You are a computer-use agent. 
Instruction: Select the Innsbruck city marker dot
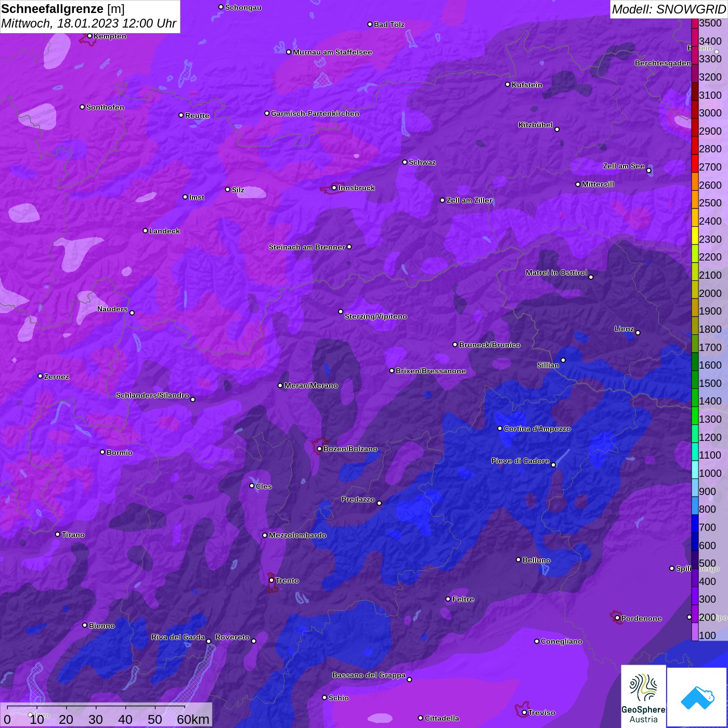click(x=334, y=188)
